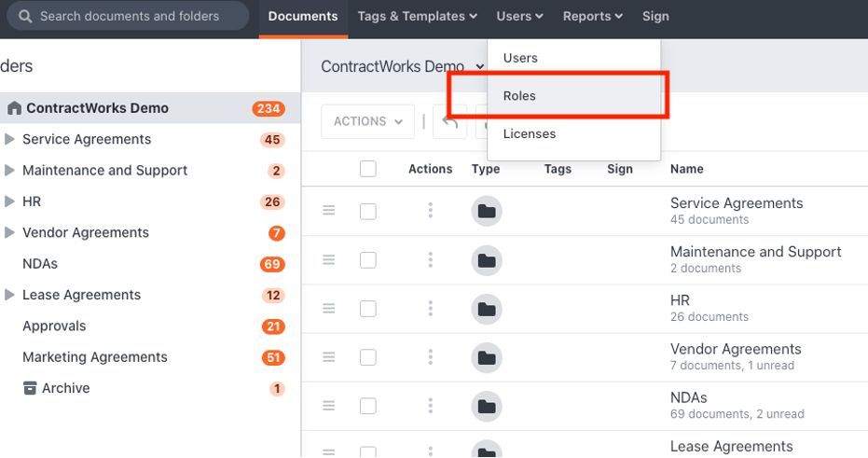Screen dimensions: 868x458
Task: Tick the checkbox for Maintenance and Support row
Action: pos(368,260)
